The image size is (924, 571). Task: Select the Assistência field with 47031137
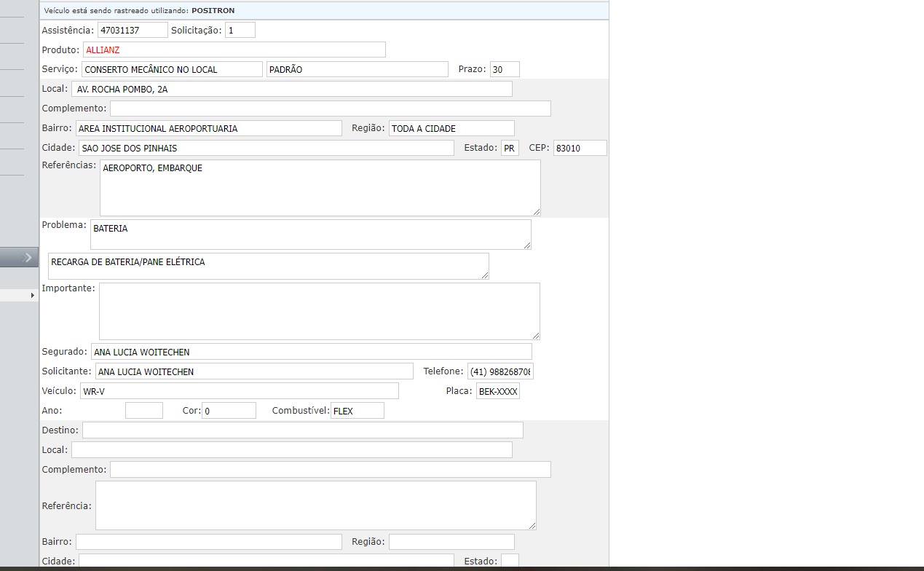(133, 30)
